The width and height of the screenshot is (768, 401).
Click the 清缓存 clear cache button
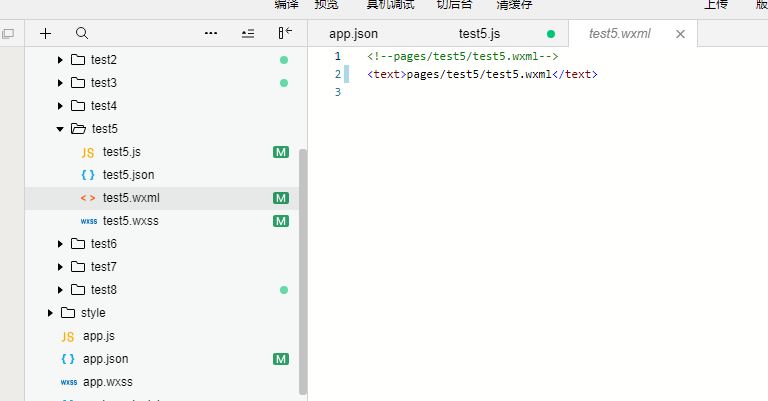coord(514,5)
